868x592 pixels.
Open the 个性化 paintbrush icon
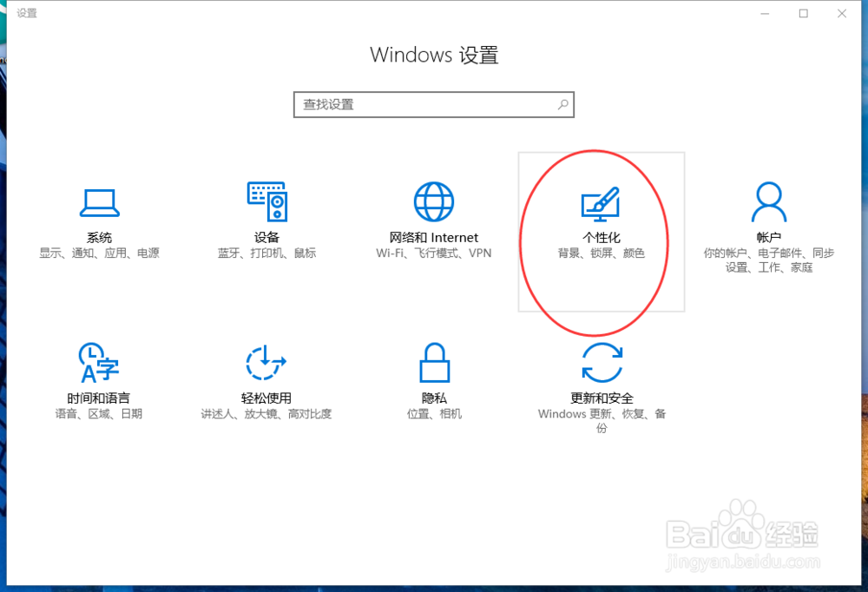coord(601,204)
